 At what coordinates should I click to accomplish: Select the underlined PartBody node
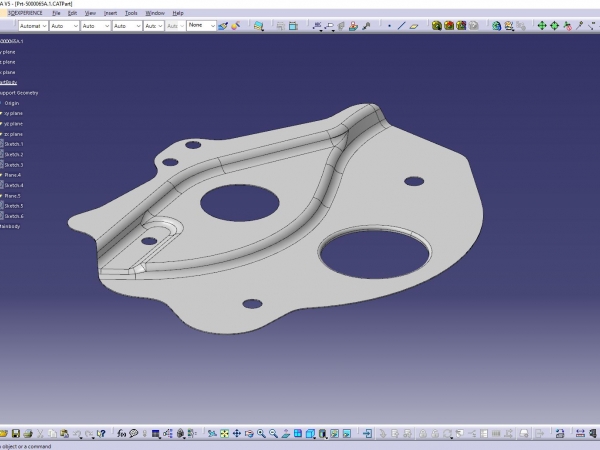(8, 82)
